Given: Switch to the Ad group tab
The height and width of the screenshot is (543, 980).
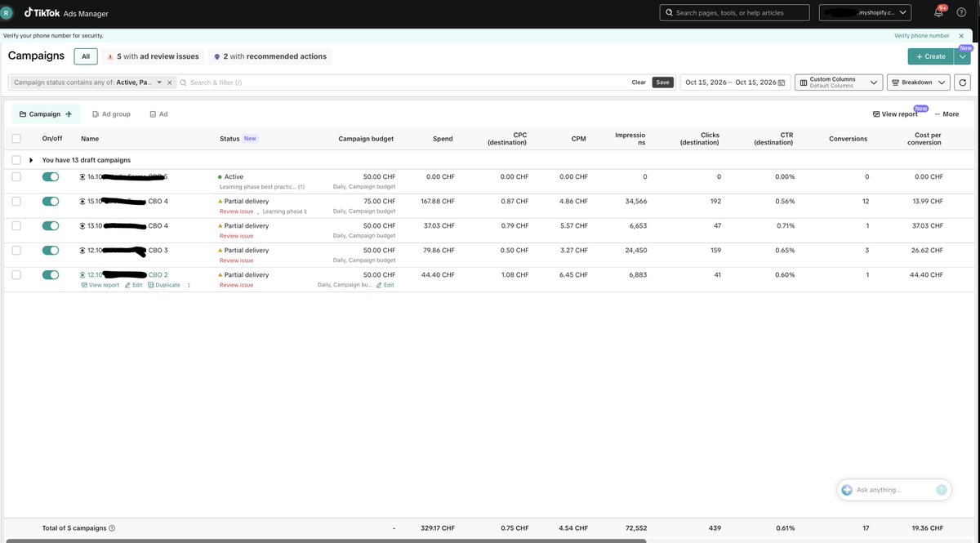Looking at the screenshot, I should [x=111, y=114].
